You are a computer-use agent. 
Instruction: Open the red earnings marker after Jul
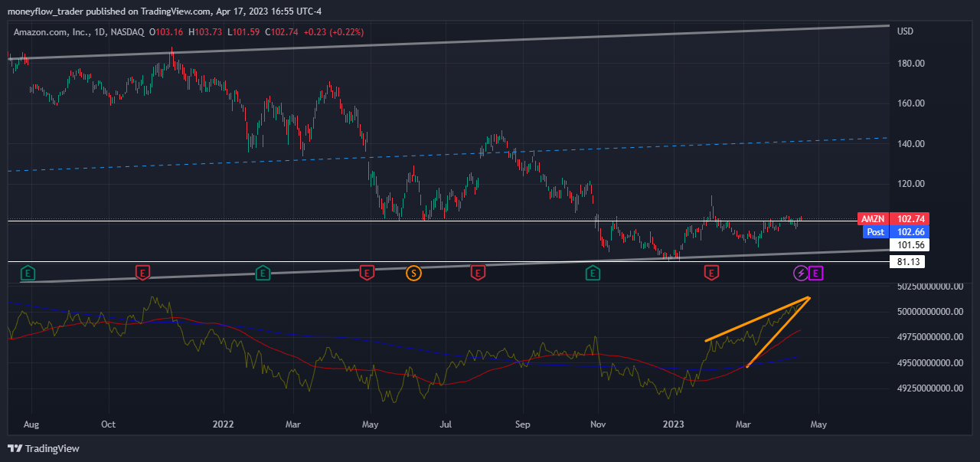[479, 272]
